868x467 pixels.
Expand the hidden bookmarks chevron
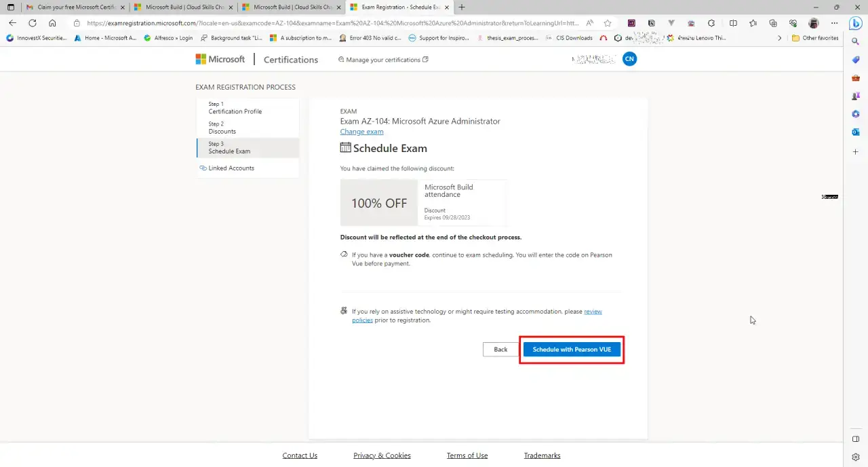(779, 38)
